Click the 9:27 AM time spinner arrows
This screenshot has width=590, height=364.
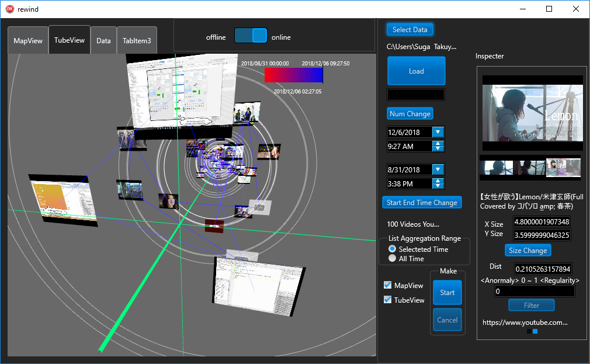click(438, 146)
